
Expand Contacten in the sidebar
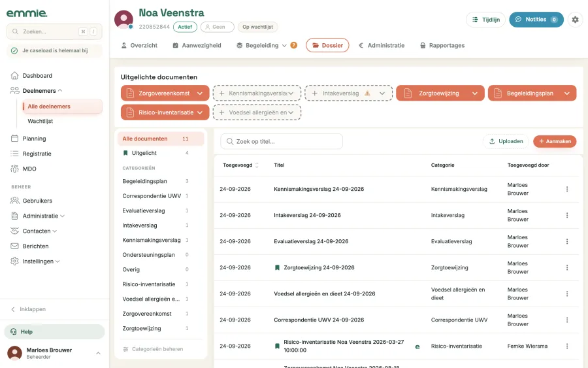[55, 231]
